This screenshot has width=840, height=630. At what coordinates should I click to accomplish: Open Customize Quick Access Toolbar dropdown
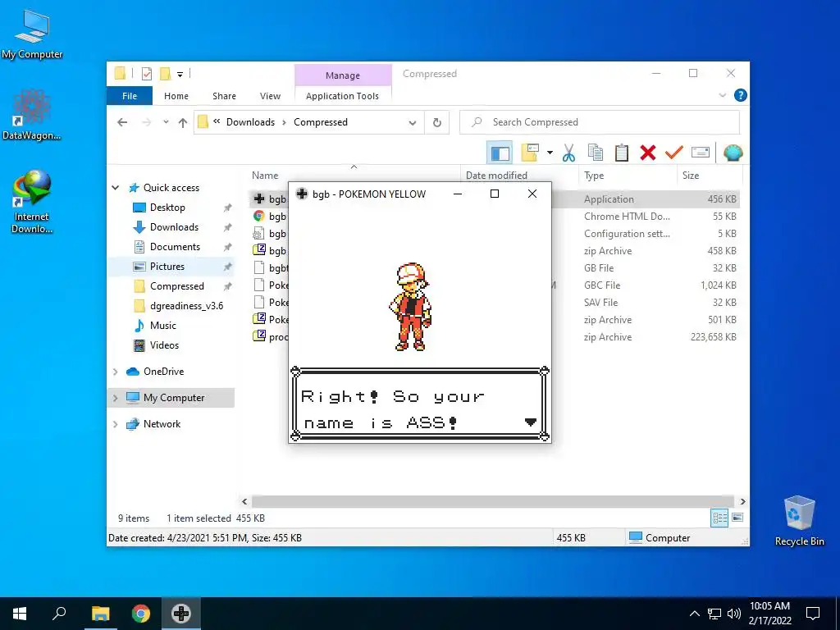click(x=180, y=75)
